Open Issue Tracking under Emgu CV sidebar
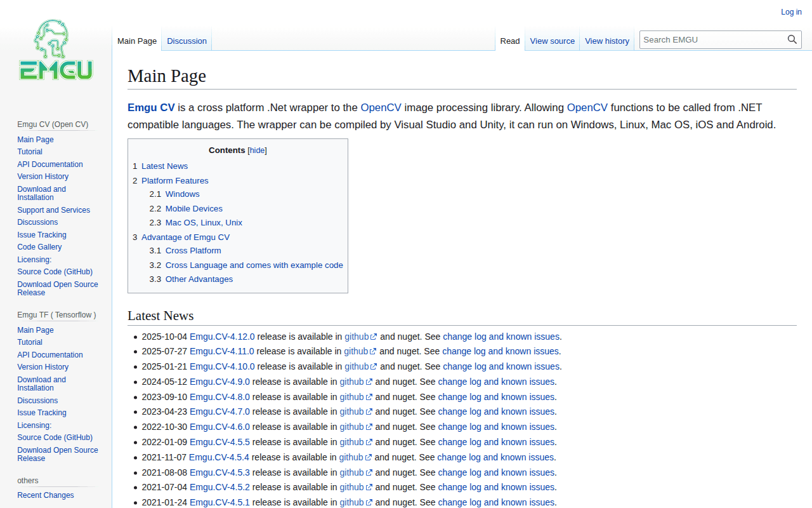Viewport: 812px width, 508px height. (x=42, y=235)
